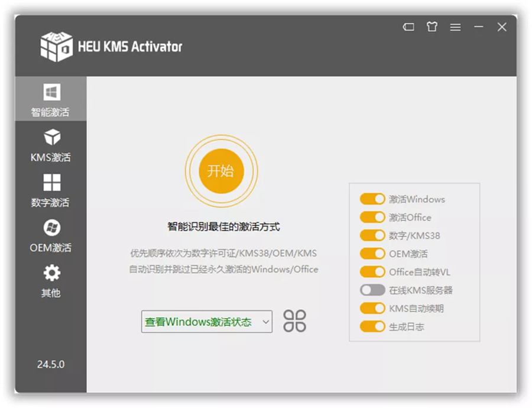
Task: Enable the 在线KMS服务器 toggle
Action: point(372,290)
